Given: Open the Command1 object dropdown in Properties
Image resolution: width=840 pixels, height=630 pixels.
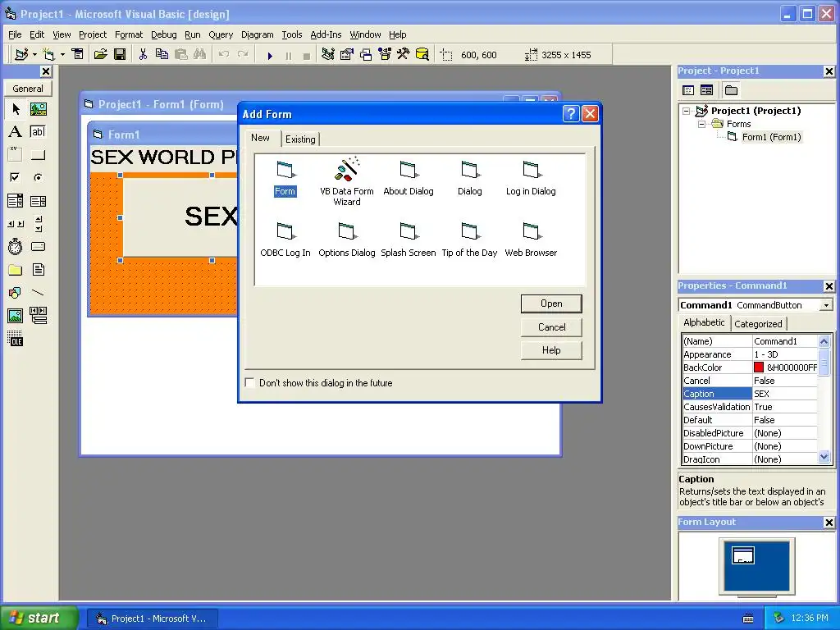Looking at the screenshot, I should [x=826, y=305].
